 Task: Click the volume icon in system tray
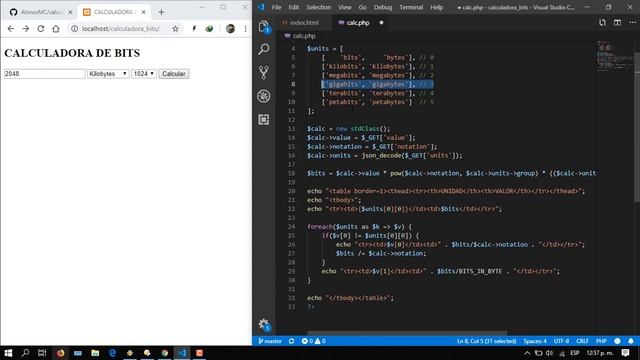coord(549,353)
